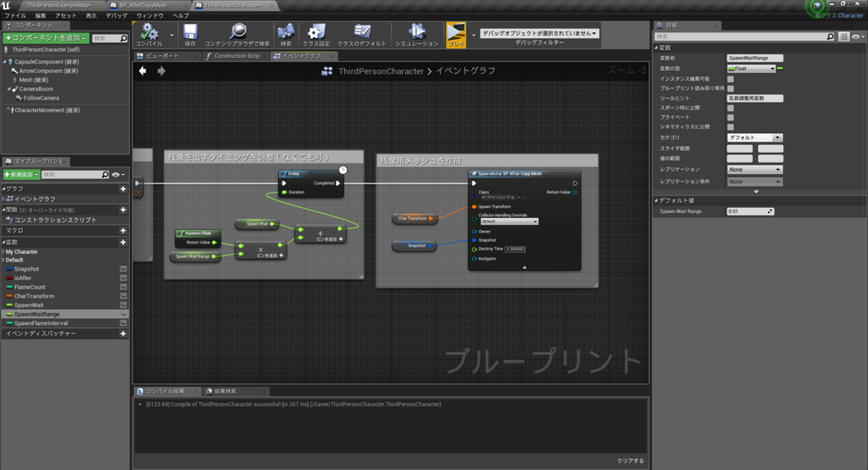The image size is (868, 470).
Task: Add a new マクロ with plus icon
Action: 123,230
